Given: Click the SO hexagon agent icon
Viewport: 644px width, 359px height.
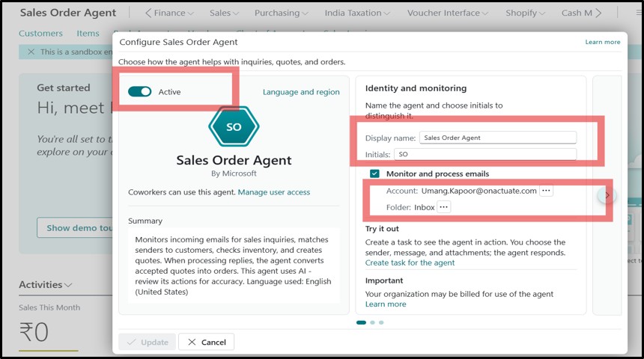Looking at the screenshot, I should 234,126.
